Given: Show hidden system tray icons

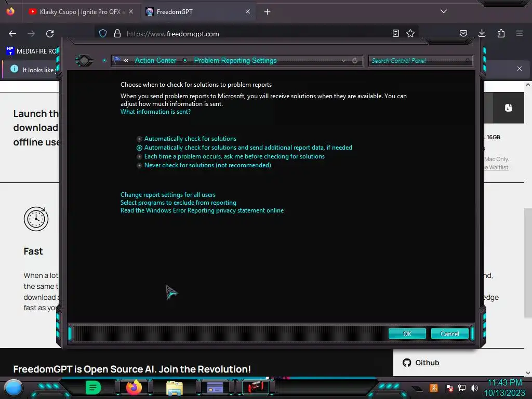Looking at the screenshot, I should (x=417, y=389).
